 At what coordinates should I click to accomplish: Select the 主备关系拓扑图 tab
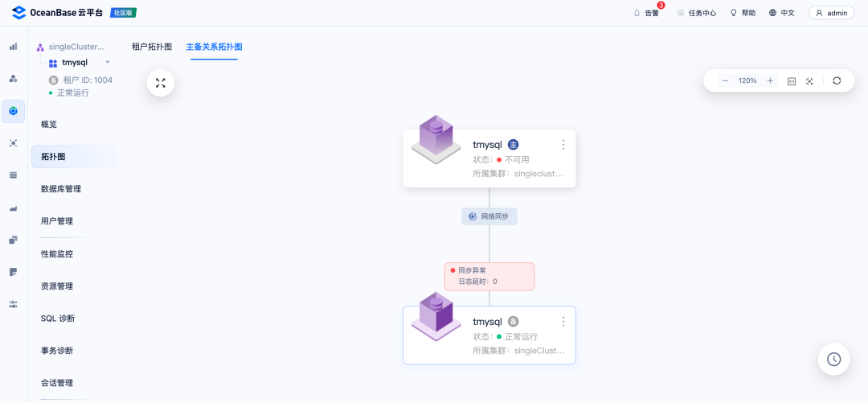[x=214, y=47]
